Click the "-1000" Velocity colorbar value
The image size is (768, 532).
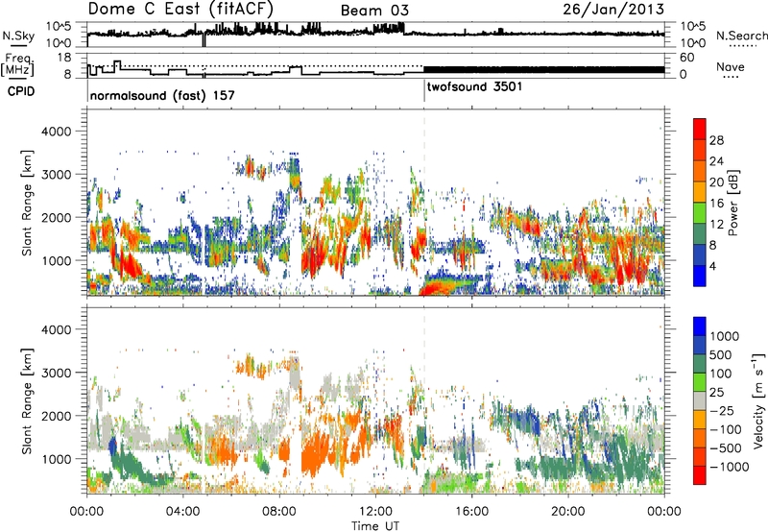click(729, 467)
